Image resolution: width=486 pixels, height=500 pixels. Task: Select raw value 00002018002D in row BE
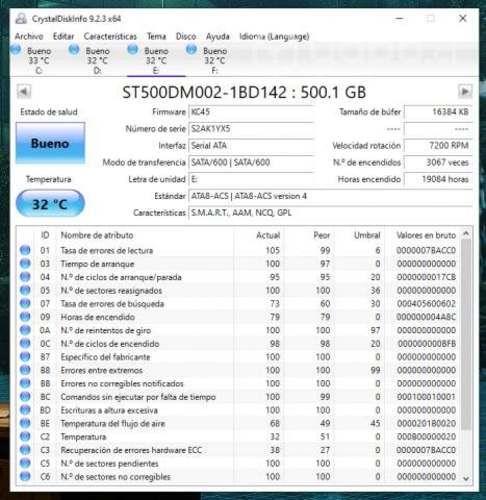[x=426, y=423]
